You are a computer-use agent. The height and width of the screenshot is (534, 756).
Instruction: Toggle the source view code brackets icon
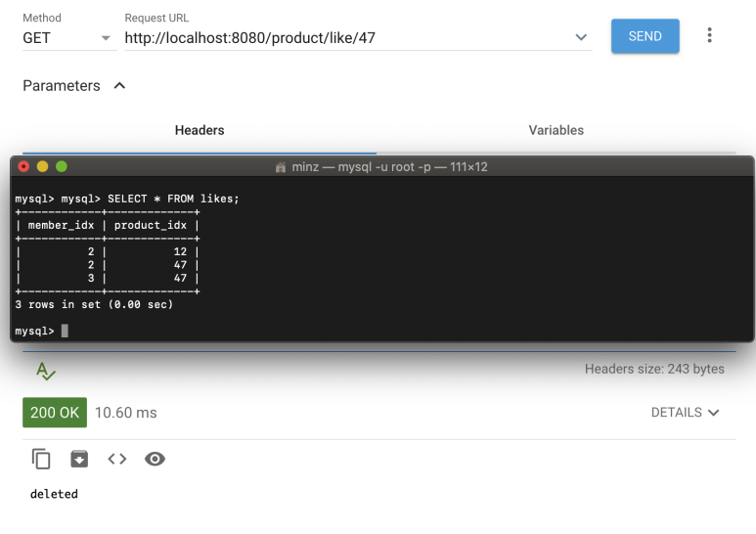tap(117, 459)
